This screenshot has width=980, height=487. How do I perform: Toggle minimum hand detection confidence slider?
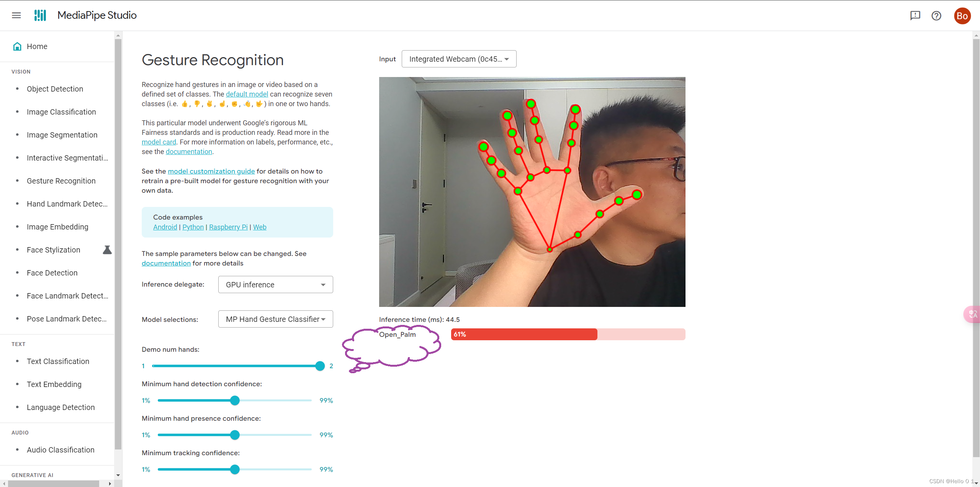point(236,400)
